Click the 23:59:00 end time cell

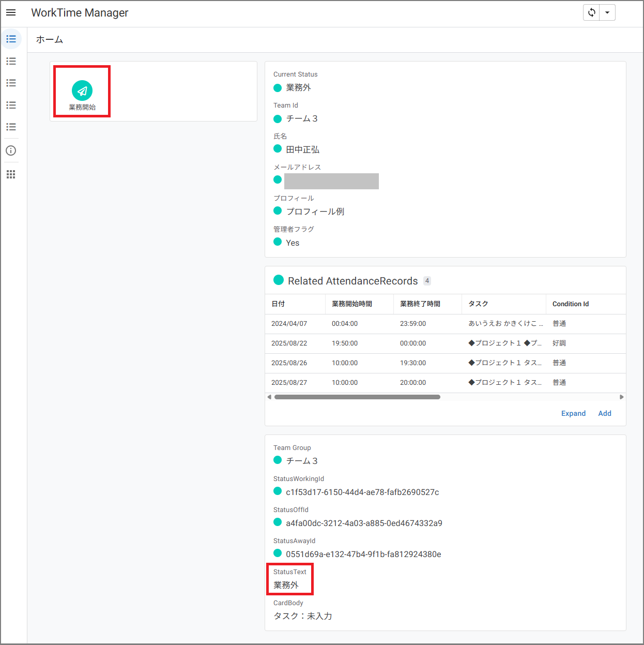[413, 324]
